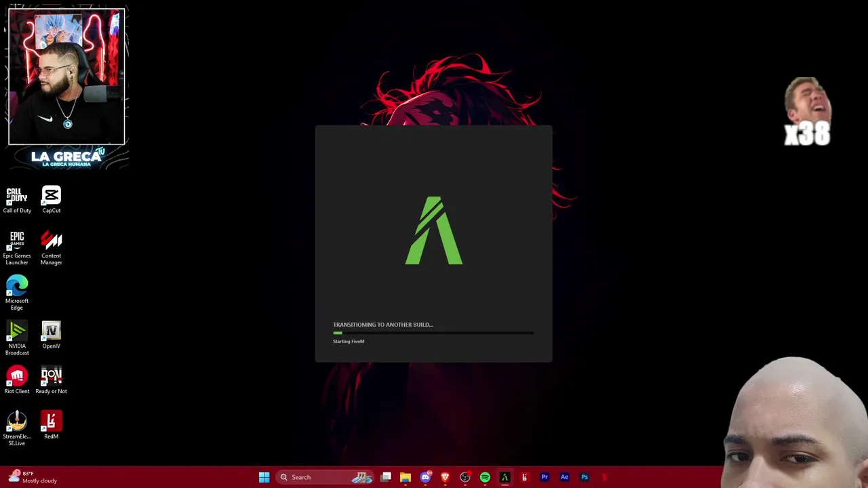Launch Riot Client desktop icon
Viewport: 868px width, 488px height.
[x=17, y=380]
